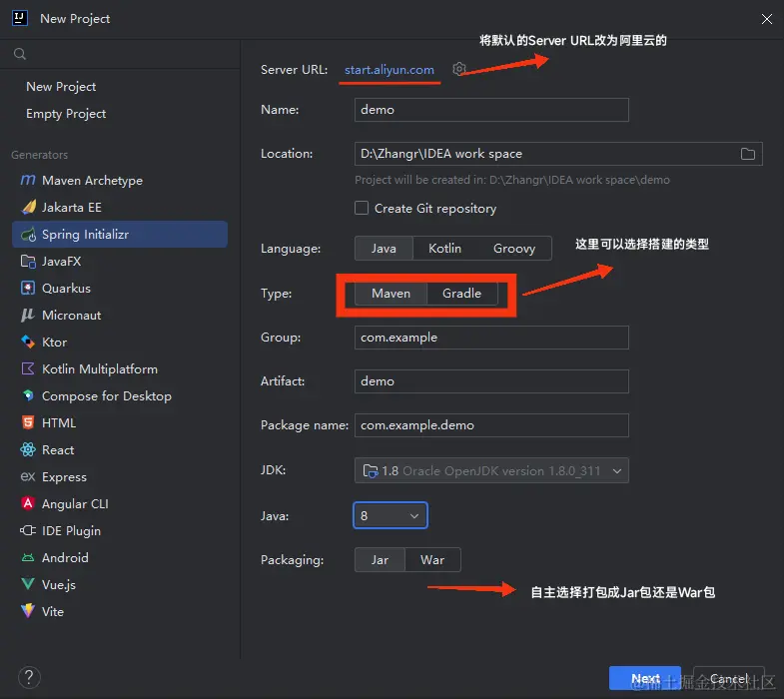This screenshot has width=784, height=699.
Task: Select Java language option
Action: point(384,249)
